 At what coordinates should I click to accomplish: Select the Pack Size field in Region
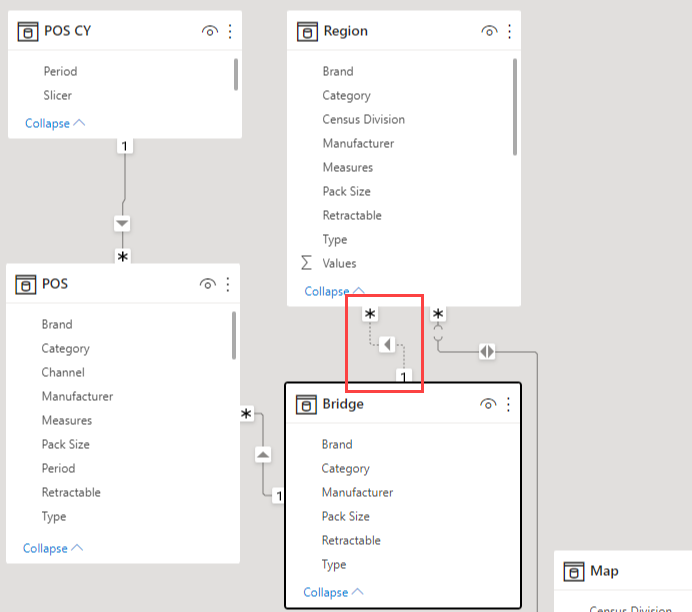346,191
